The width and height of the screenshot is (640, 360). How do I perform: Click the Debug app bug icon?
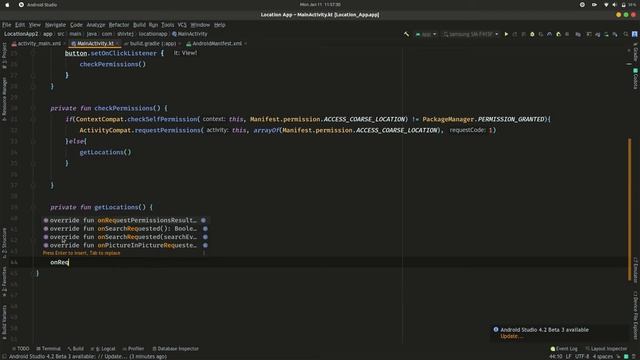(532, 34)
